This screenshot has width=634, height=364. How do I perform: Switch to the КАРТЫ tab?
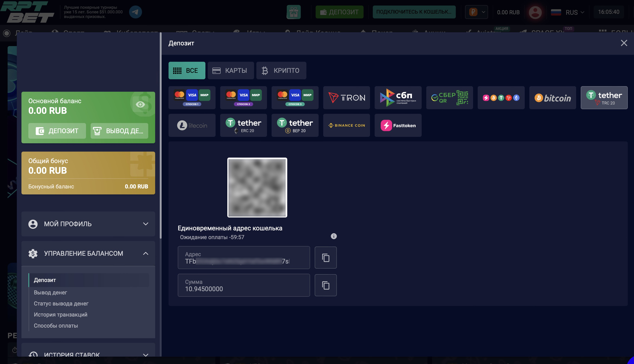230,70
